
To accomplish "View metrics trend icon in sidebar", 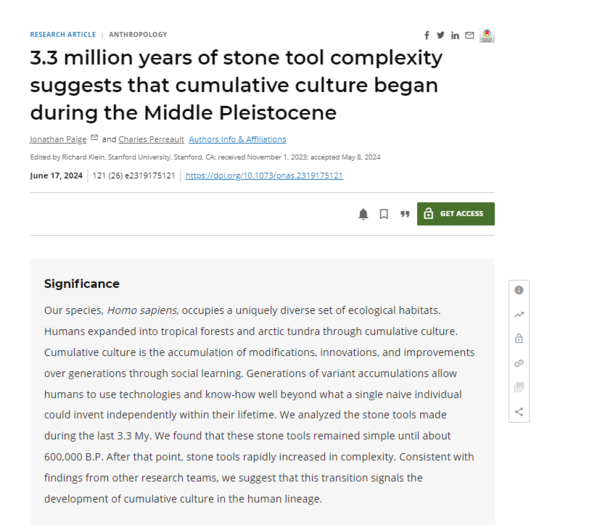I will tap(519, 314).
